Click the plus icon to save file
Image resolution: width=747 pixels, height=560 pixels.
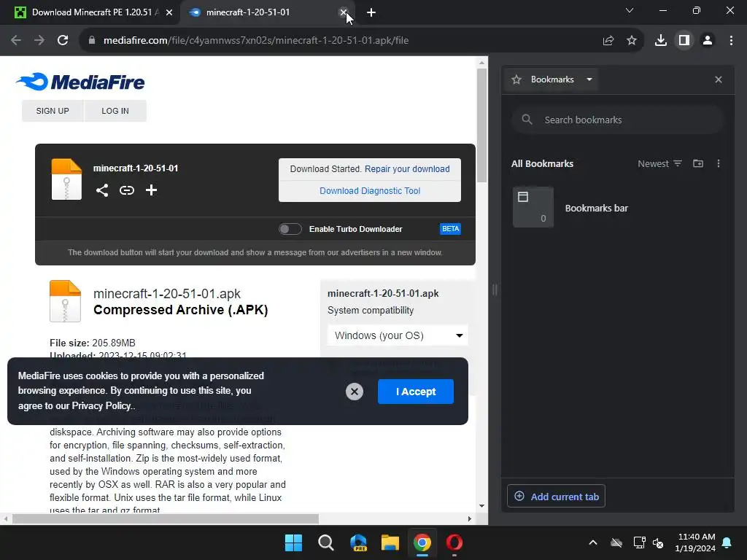click(152, 190)
